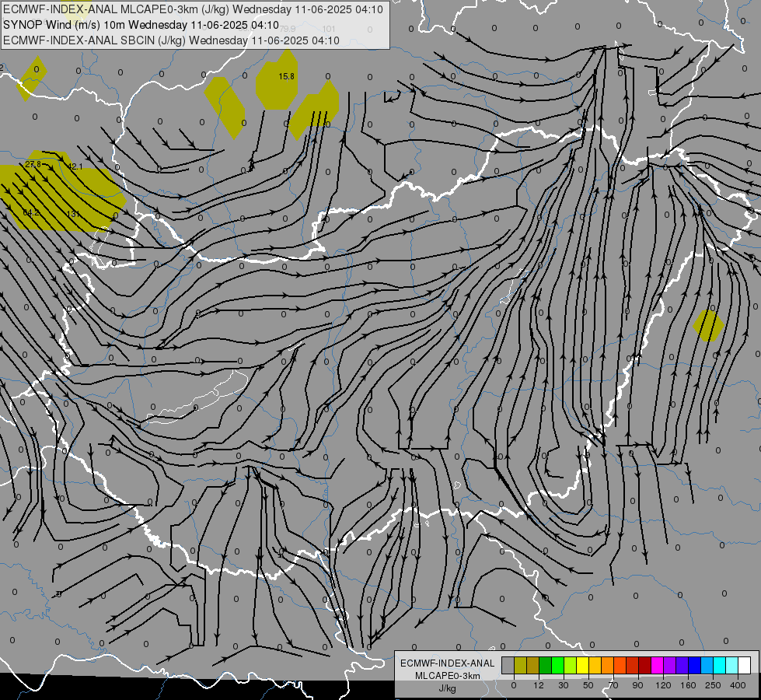This screenshot has width=761, height=700.
Task: Click legend tick value 12
Action: pos(539,685)
